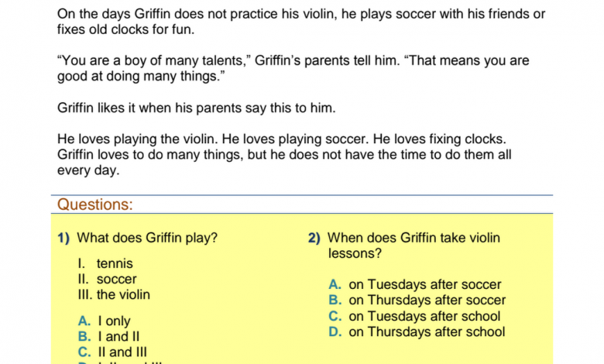Click the paragraph starting 'On the days Griffin'
This screenshot has height=364, width=604.
301,22
